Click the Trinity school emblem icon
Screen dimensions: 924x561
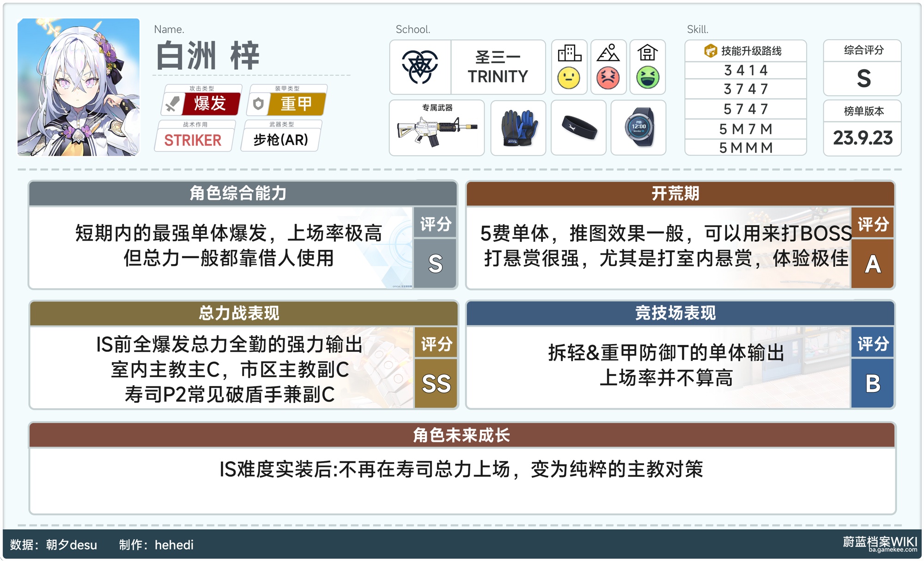click(x=419, y=67)
